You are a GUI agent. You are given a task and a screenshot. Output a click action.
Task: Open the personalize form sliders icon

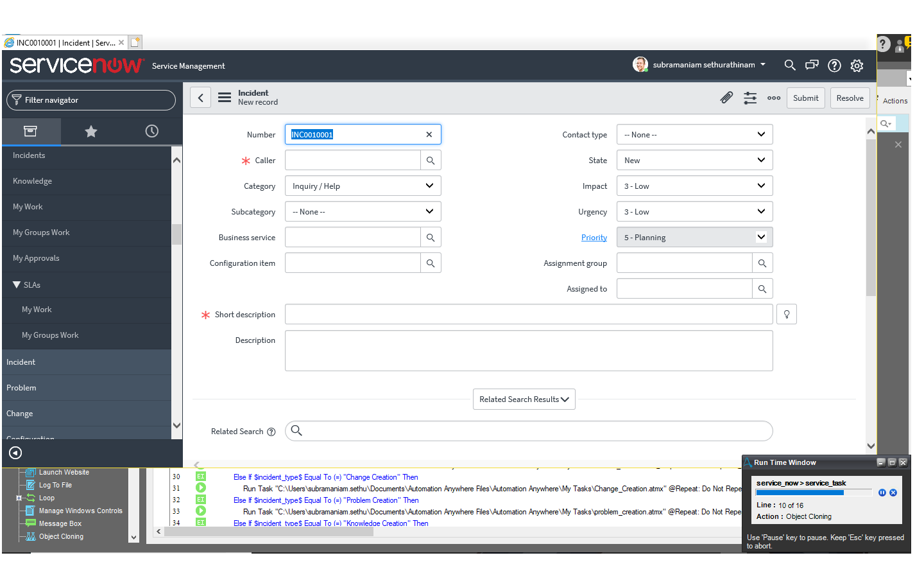[750, 98]
